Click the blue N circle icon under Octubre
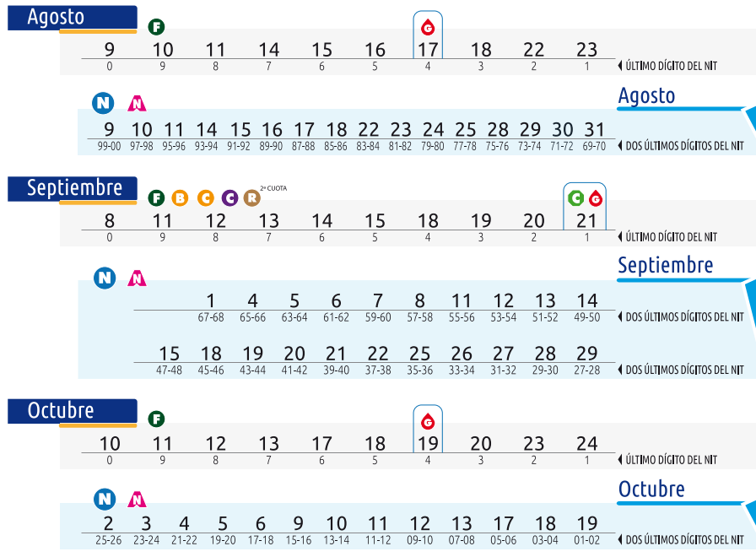The image size is (756, 557). pos(104,499)
